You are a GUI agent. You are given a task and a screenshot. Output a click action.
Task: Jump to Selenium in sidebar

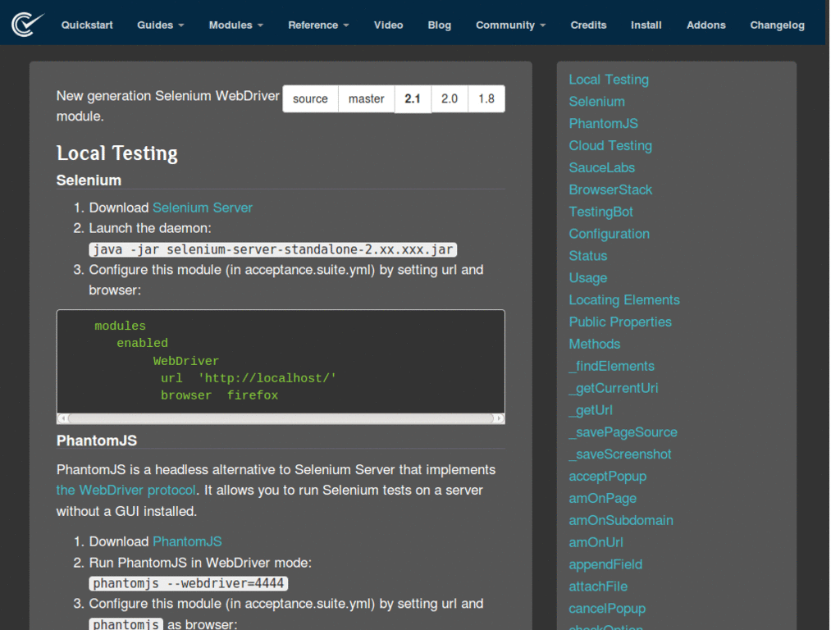pyautogui.click(x=597, y=102)
